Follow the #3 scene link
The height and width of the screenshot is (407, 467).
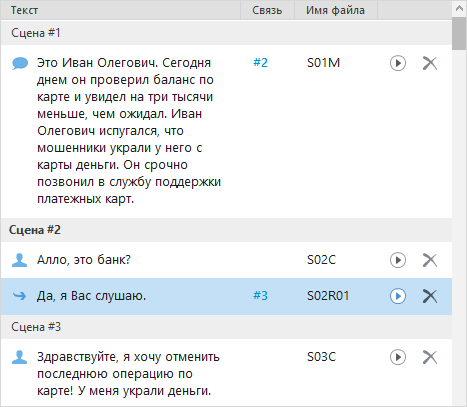coord(260,296)
